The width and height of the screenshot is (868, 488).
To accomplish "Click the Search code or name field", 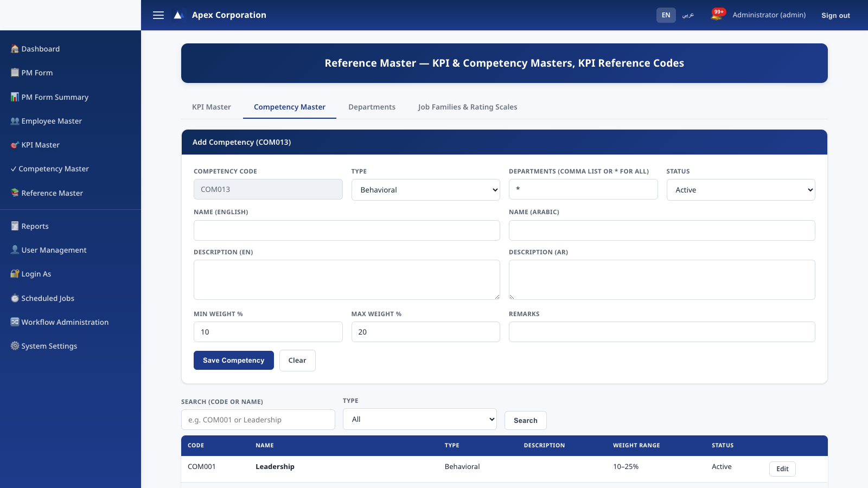I will 258,420.
